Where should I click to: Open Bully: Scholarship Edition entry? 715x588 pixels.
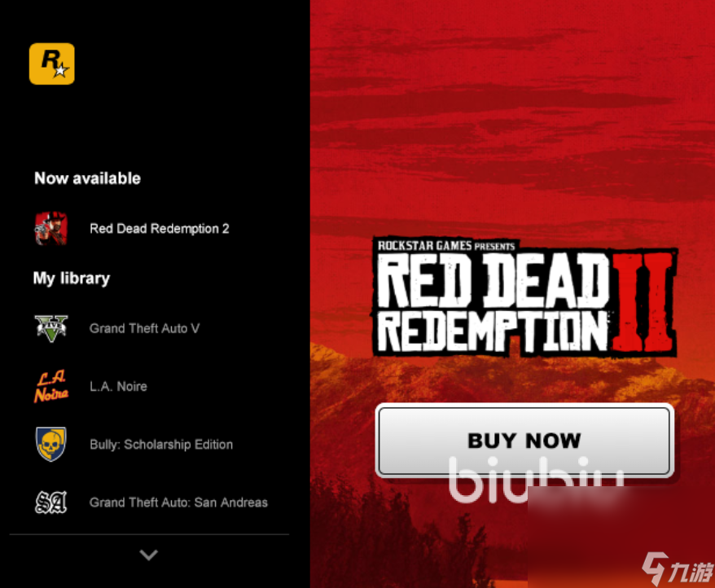point(161,445)
